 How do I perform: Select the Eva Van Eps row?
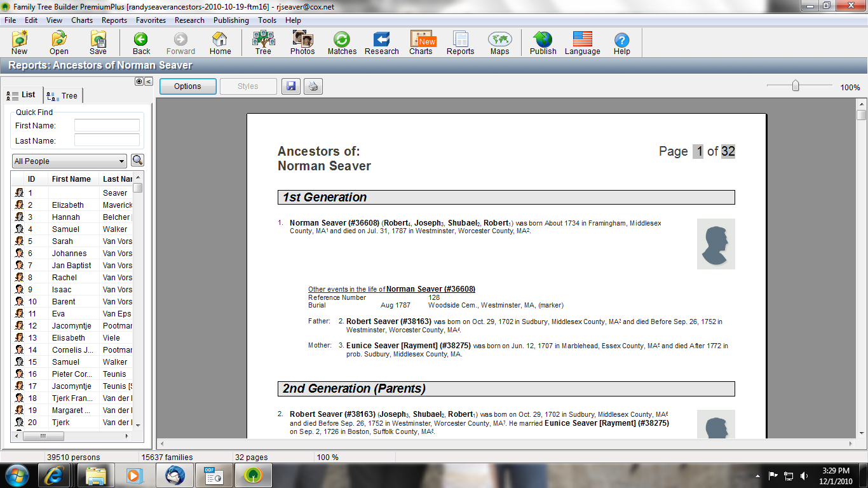(x=73, y=313)
